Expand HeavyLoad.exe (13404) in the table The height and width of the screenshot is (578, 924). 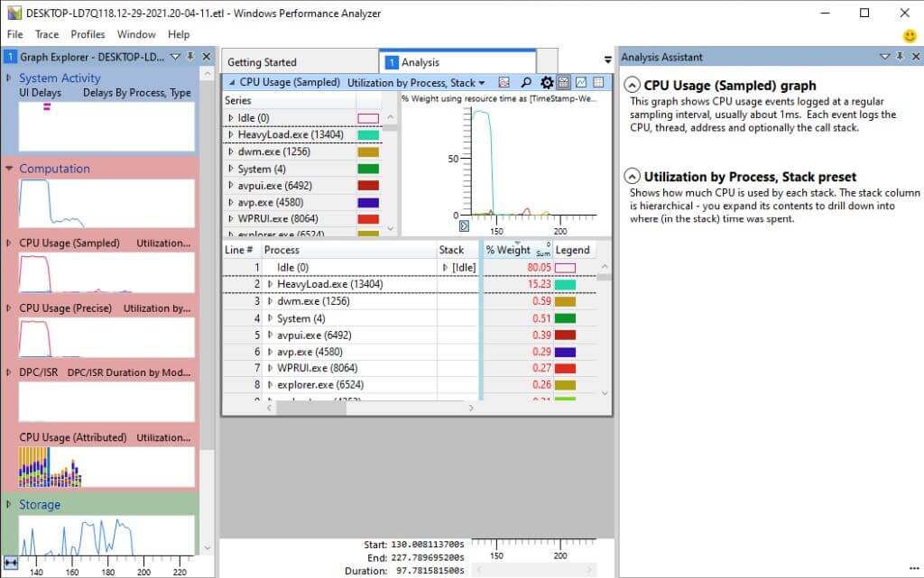pos(270,284)
